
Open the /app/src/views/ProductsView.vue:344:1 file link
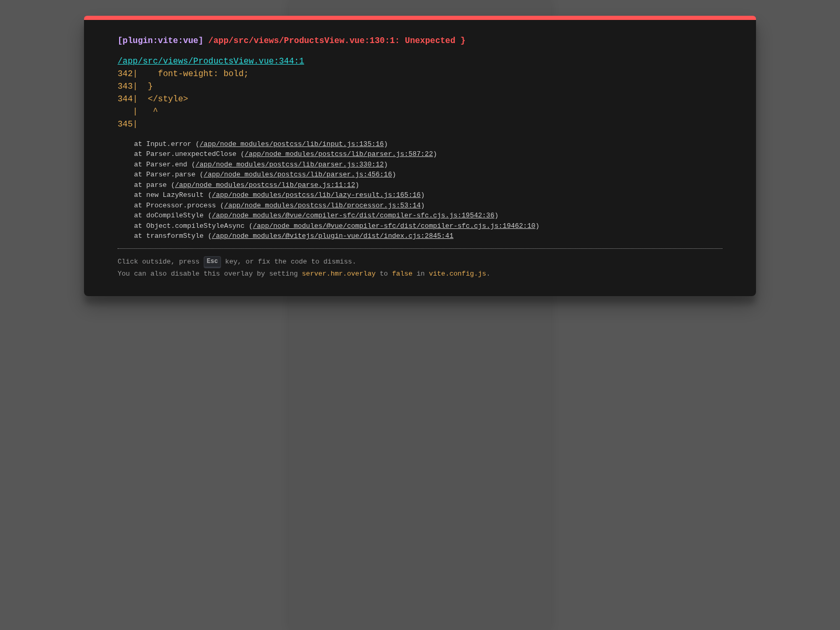click(211, 61)
